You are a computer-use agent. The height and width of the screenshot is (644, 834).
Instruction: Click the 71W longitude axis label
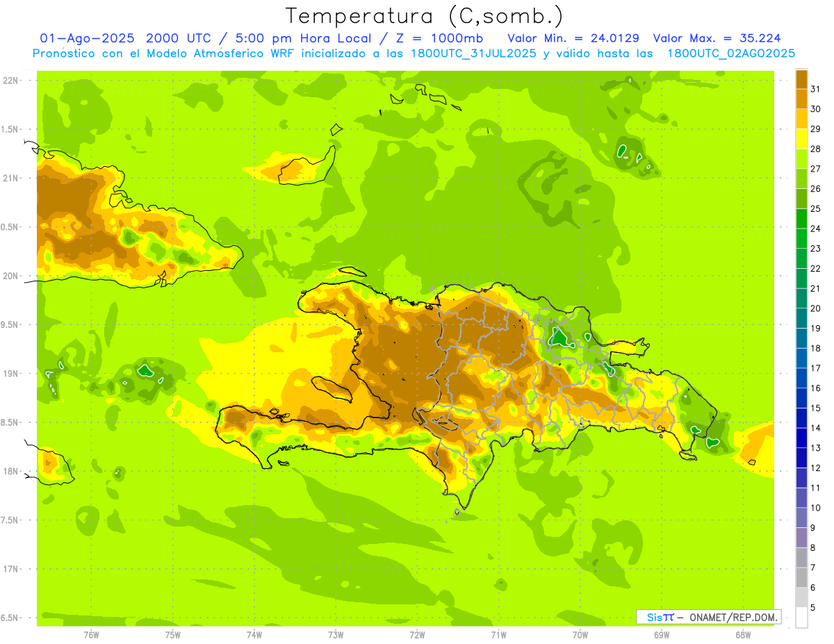point(498,635)
